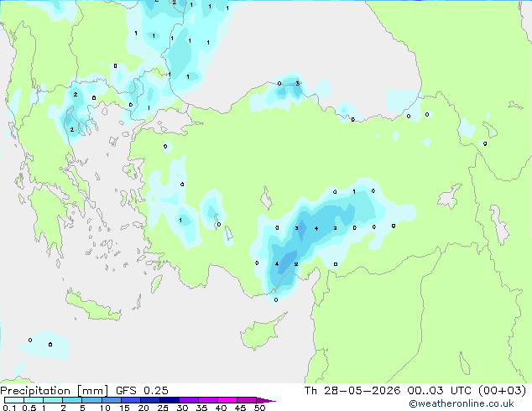Click the '20' legend scale label
Viewport: 532px width, 411px height.
pyautogui.click(x=143, y=408)
